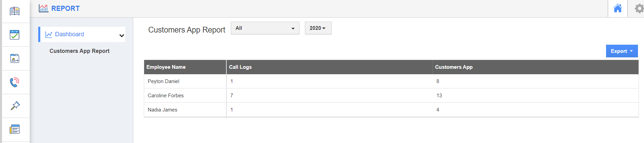Open the Export dropdown button
Screen dimensions: 644x143
point(622,51)
